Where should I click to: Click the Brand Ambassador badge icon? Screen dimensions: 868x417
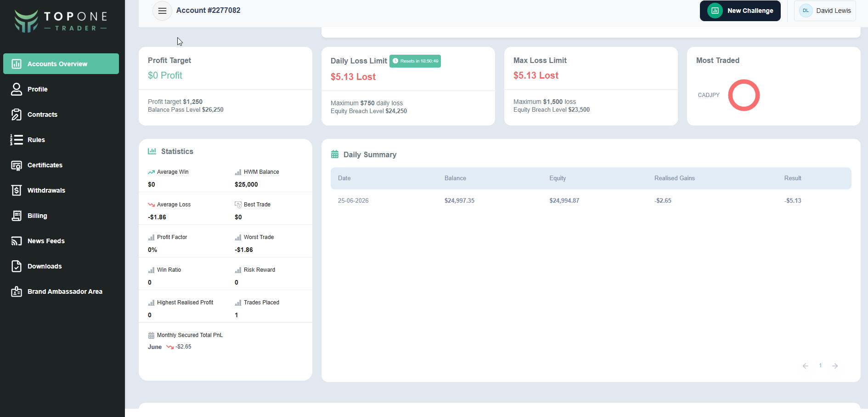17,291
